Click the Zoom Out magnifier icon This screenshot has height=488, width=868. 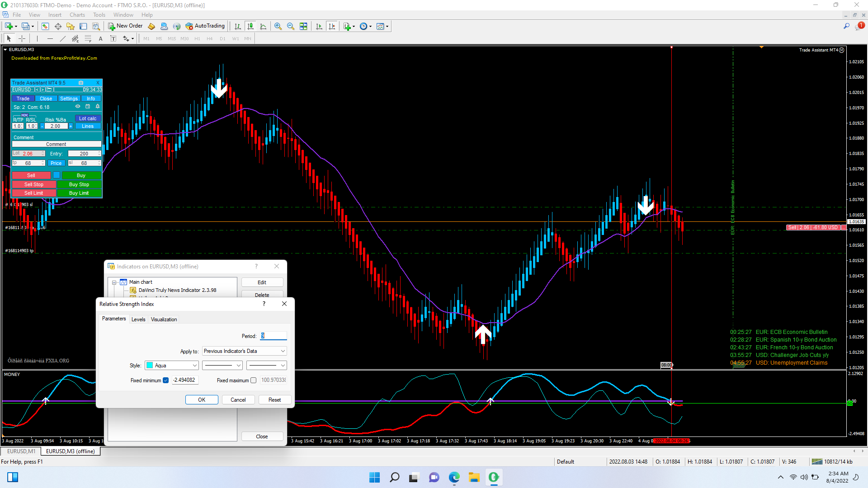291,26
